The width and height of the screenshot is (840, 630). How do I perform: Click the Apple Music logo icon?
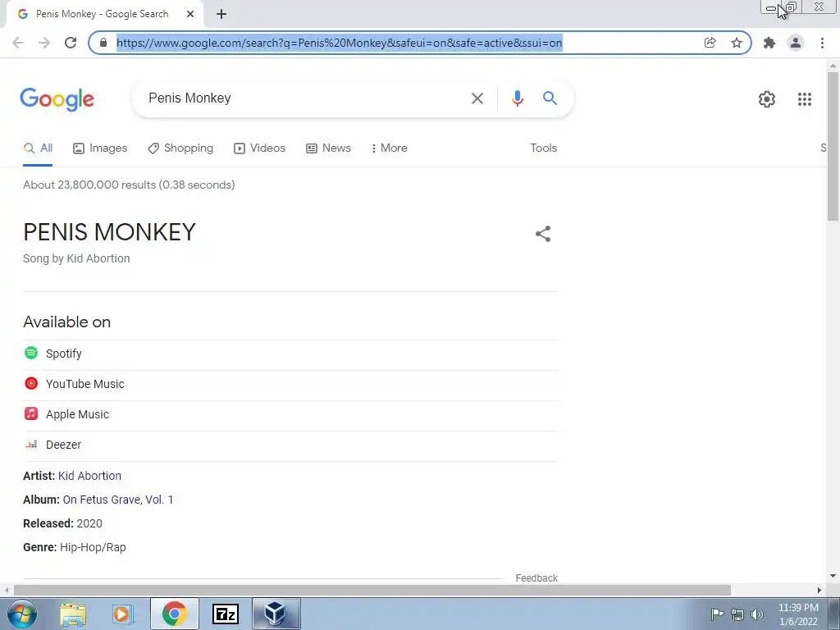pos(31,413)
